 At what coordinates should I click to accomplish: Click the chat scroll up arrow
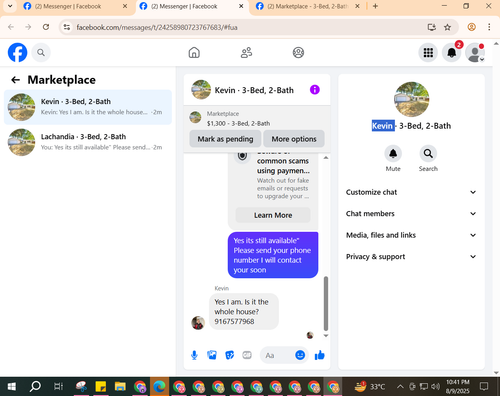[326, 158]
